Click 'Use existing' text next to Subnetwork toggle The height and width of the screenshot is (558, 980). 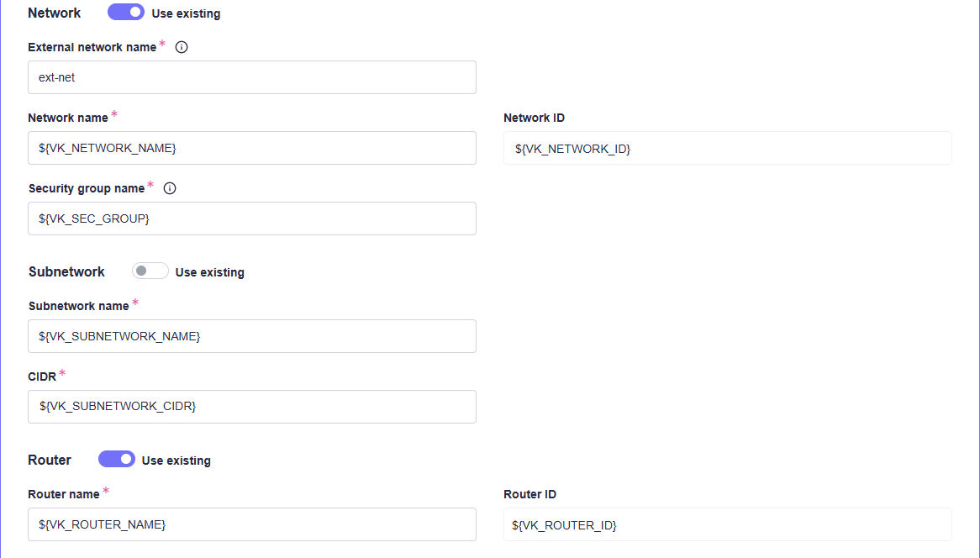[x=209, y=272]
